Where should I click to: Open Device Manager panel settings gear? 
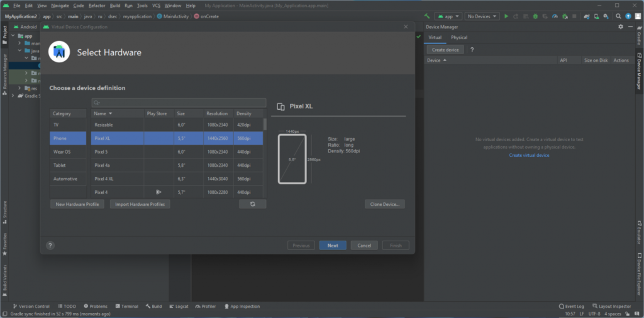(x=621, y=26)
